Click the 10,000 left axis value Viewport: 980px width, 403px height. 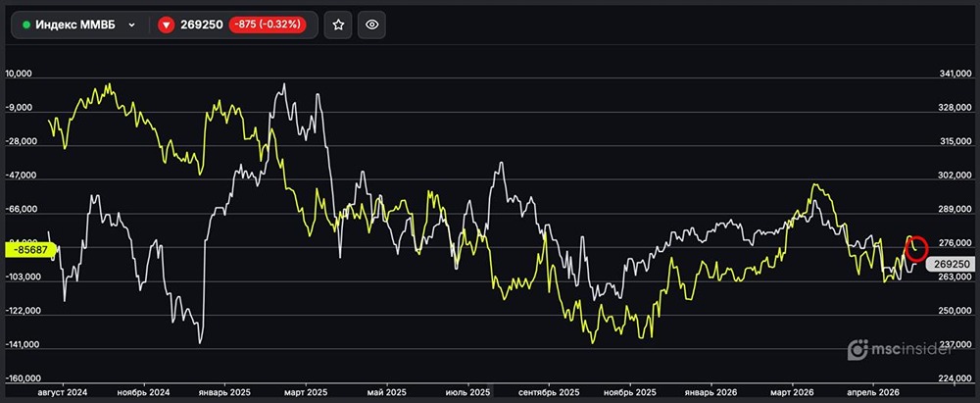tap(18, 75)
